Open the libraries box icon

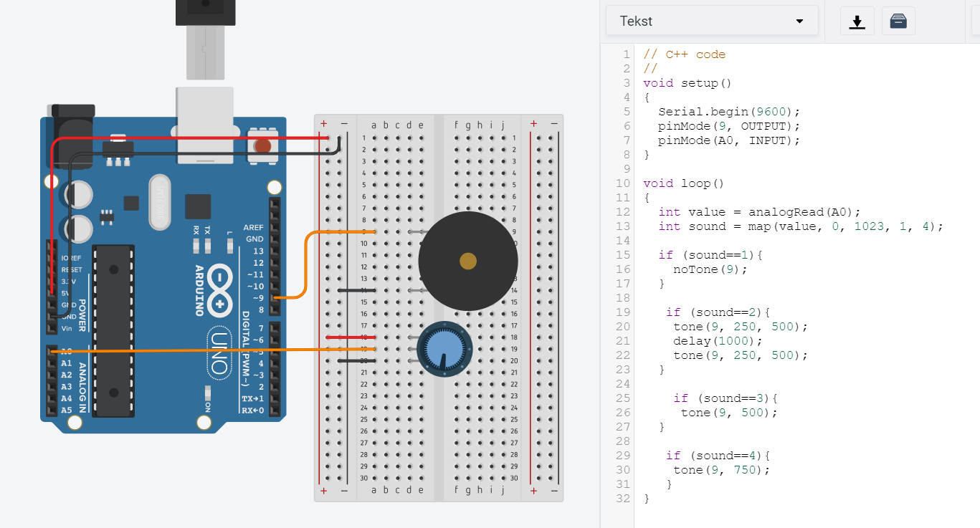click(898, 21)
